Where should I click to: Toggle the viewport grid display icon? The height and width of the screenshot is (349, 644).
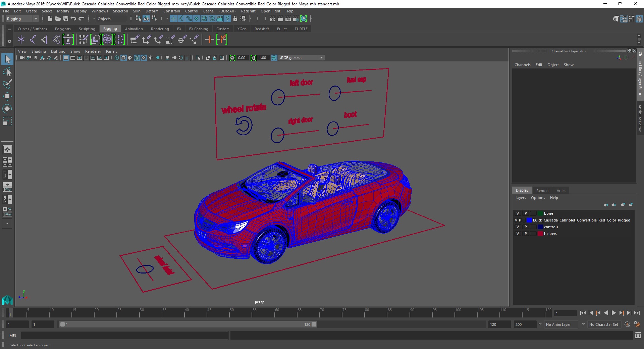(x=66, y=58)
